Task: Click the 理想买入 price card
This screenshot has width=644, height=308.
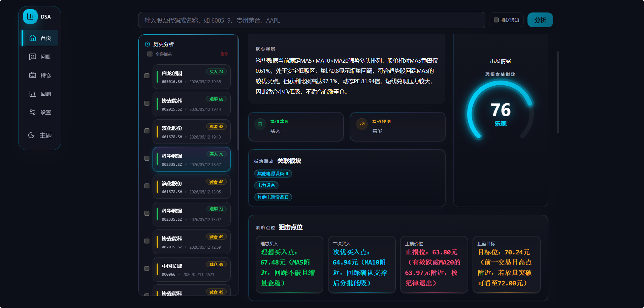Action: pos(289,265)
